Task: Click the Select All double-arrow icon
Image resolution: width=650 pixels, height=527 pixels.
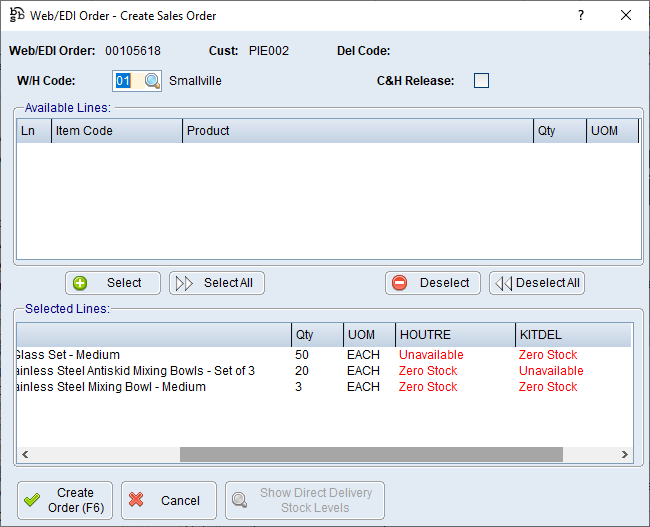Action: [x=184, y=283]
